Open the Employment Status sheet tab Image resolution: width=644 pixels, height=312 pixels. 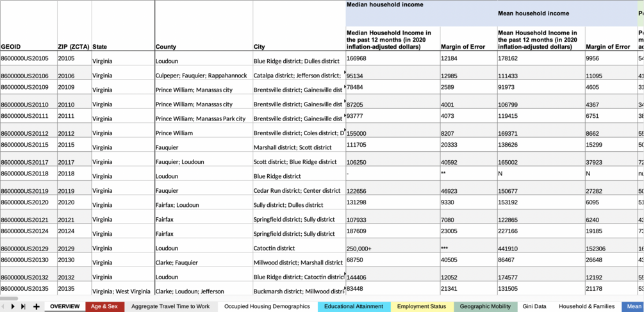pos(422,307)
